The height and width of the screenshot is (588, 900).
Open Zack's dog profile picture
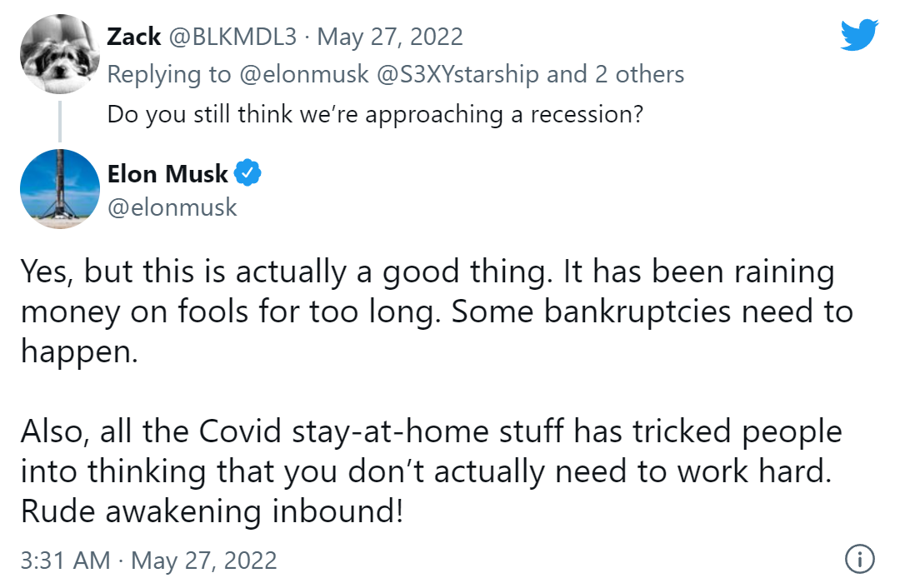60,54
